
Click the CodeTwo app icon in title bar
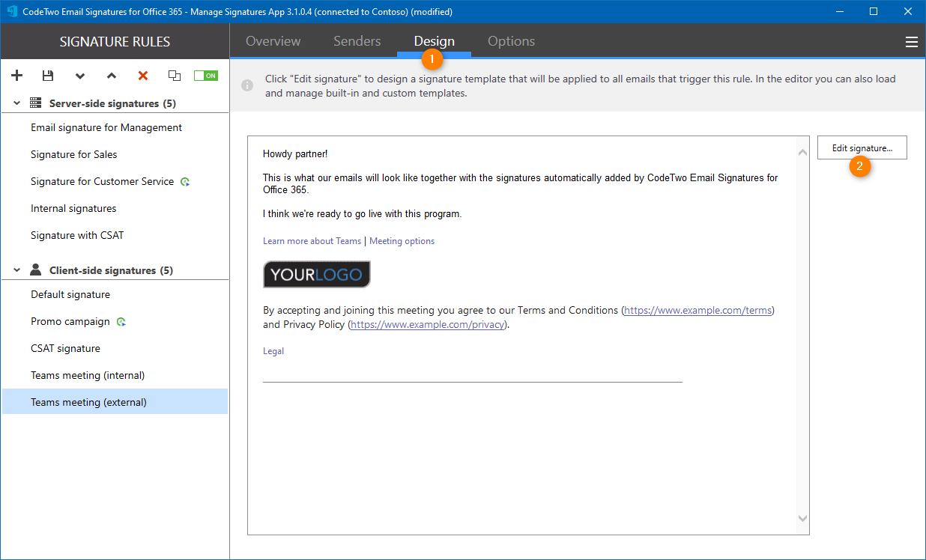(10, 11)
